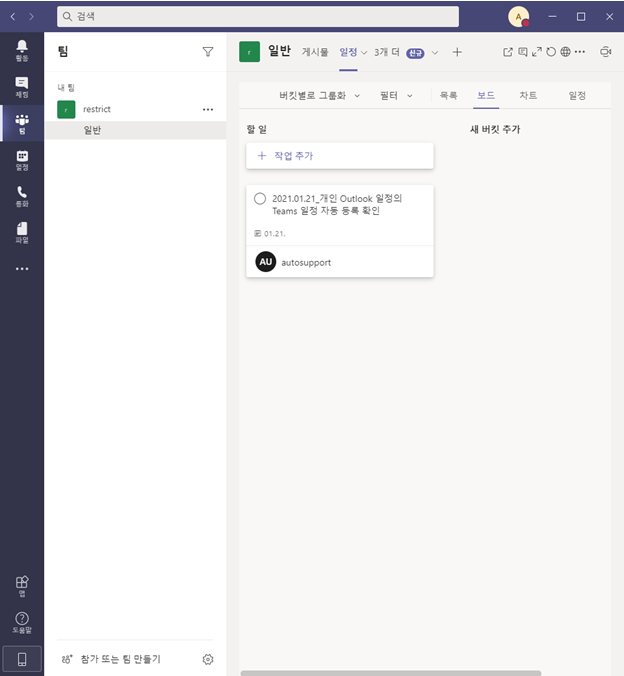Viewport: 624px width, 676px height.
Task: Open team management settings gear icon
Action: tap(208, 659)
